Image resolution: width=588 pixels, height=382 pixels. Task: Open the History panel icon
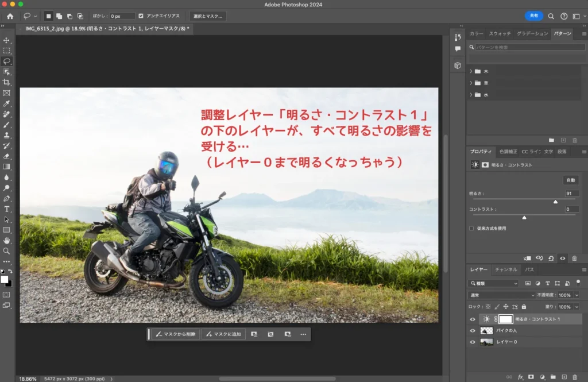tap(458, 37)
